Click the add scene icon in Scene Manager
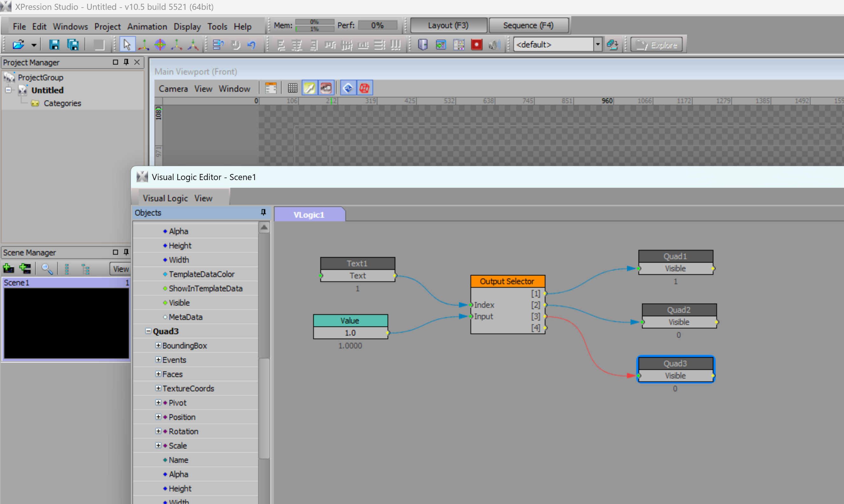 click(9, 269)
